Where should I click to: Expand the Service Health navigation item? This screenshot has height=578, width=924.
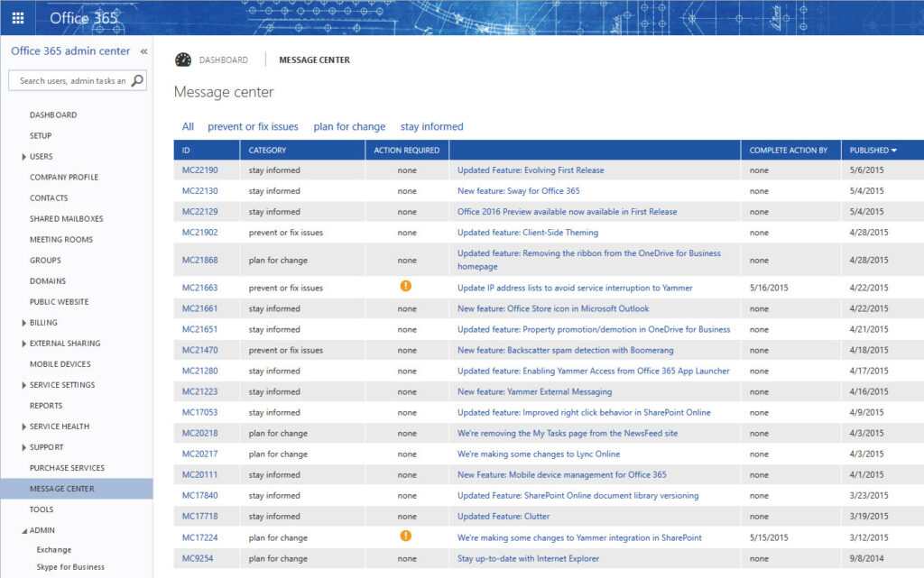coord(23,427)
